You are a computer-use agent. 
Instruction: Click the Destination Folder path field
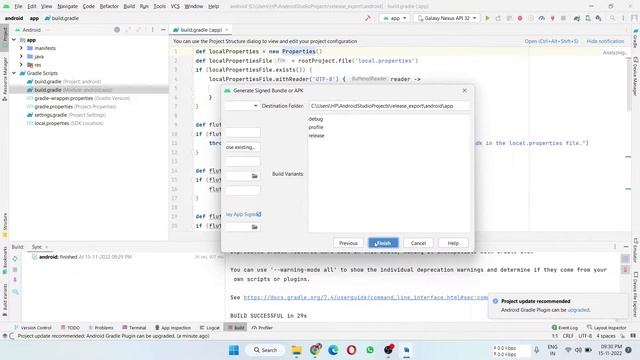click(389, 106)
